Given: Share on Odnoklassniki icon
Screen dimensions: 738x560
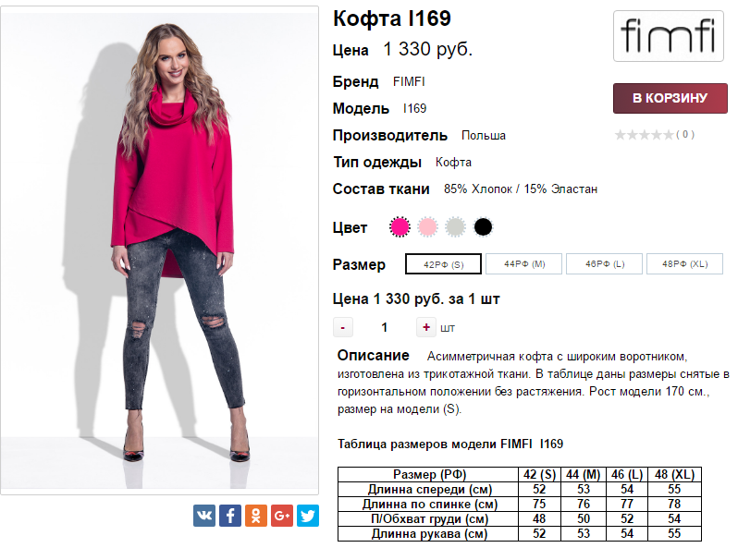Looking at the screenshot, I should (x=256, y=516).
